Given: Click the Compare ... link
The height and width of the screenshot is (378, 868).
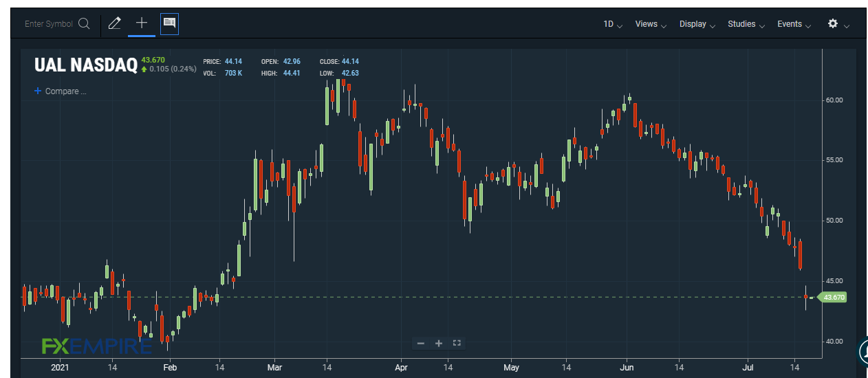Looking at the screenshot, I should (66, 91).
